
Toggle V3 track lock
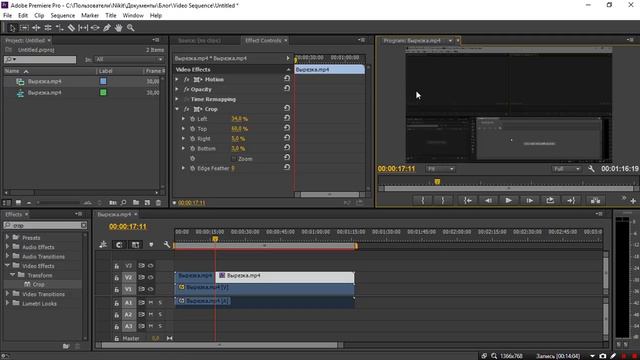point(116,266)
